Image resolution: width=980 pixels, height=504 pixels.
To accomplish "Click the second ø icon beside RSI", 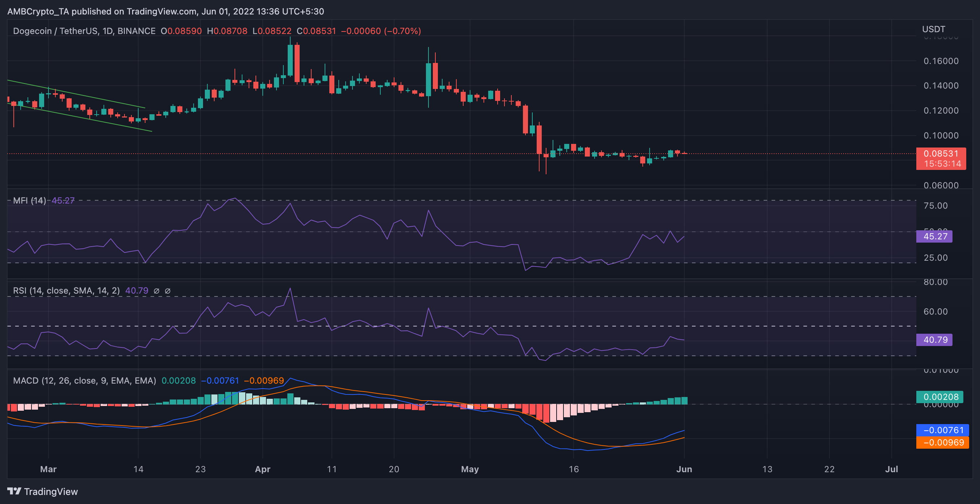I will (168, 290).
